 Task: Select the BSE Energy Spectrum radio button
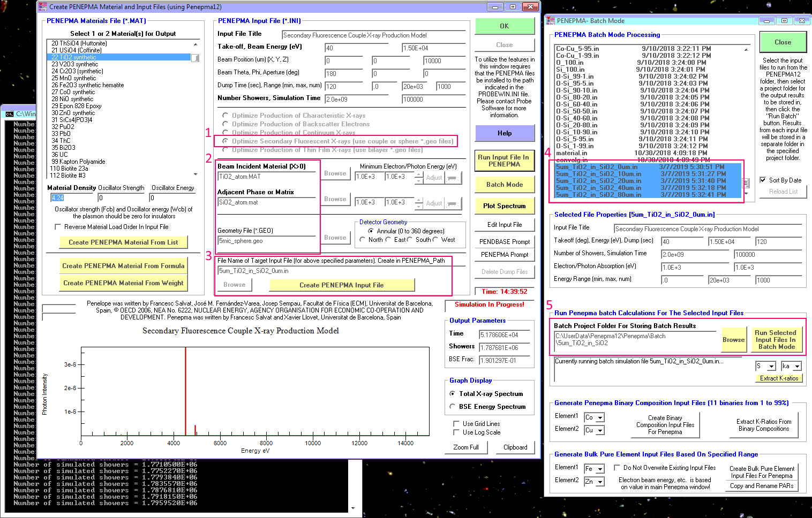click(453, 407)
